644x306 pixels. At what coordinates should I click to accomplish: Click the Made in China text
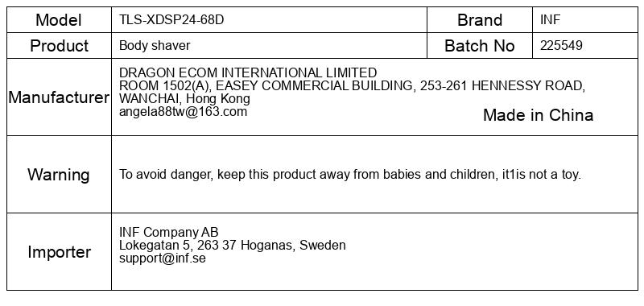538,115
